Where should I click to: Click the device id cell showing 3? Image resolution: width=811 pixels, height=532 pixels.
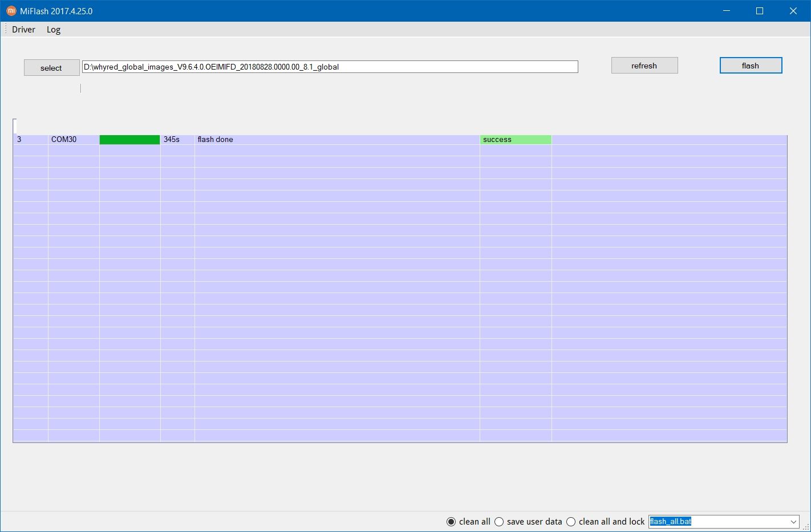coord(31,140)
